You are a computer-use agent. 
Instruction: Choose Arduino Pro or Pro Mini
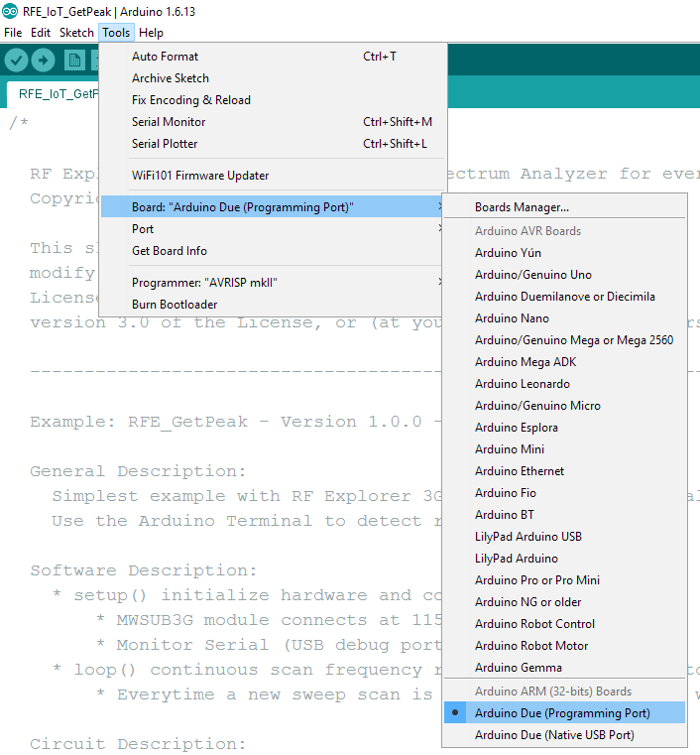(565, 580)
